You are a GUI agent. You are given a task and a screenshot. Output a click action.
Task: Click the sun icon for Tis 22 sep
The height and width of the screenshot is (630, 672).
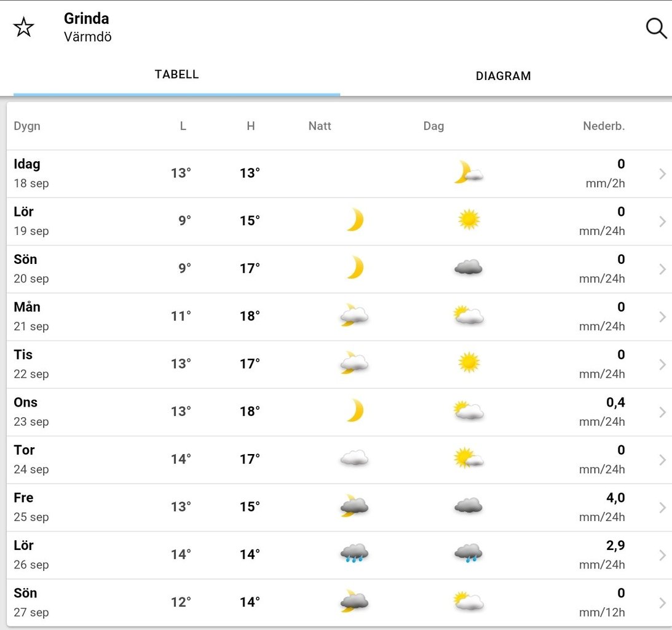click(x=468, y=362)
